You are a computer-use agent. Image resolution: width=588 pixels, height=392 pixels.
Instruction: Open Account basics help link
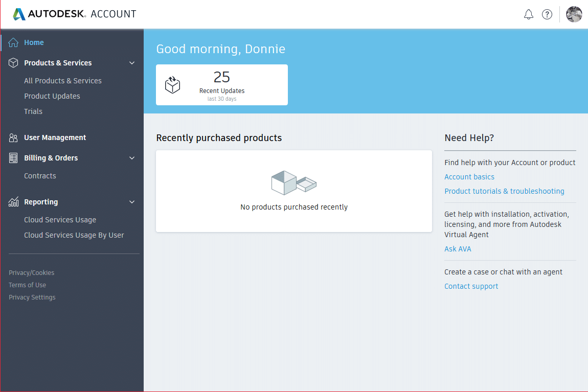tap(469, 177)
